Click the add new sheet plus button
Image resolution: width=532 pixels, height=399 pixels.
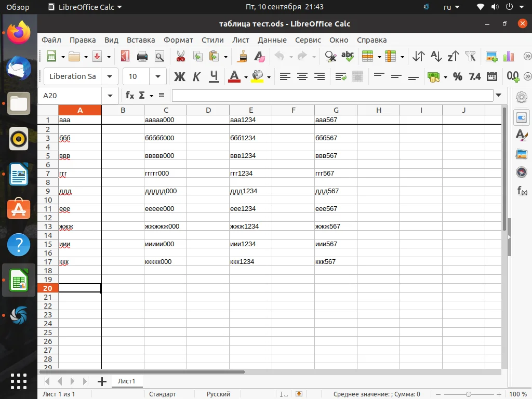coord(102,381)
